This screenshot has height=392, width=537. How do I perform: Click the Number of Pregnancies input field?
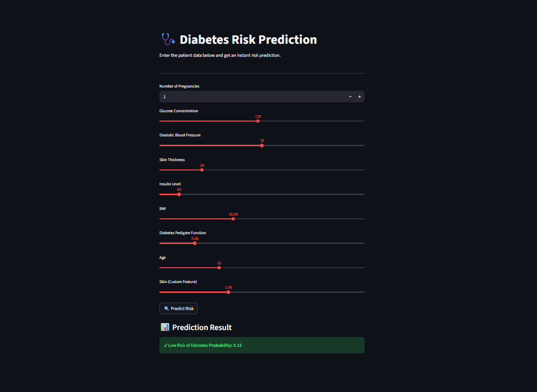252,97
